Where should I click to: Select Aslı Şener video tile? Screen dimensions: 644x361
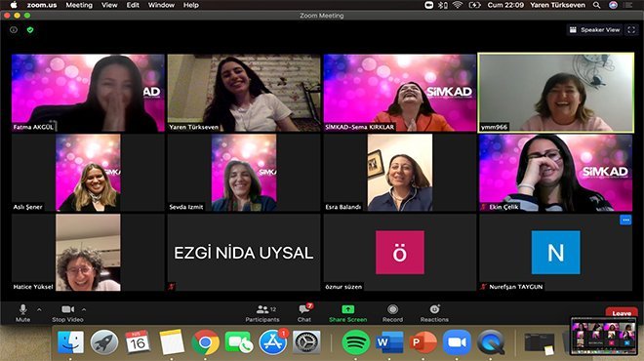click(88, 173)
